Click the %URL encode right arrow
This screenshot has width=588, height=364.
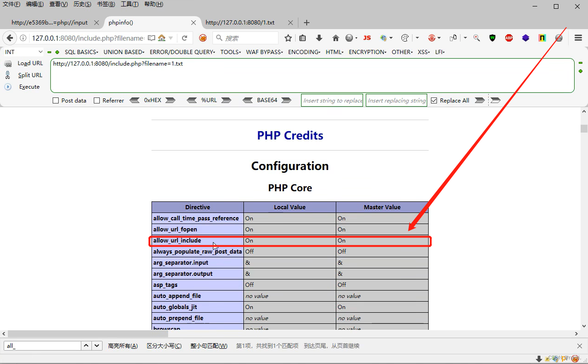[x=226, y=100]
